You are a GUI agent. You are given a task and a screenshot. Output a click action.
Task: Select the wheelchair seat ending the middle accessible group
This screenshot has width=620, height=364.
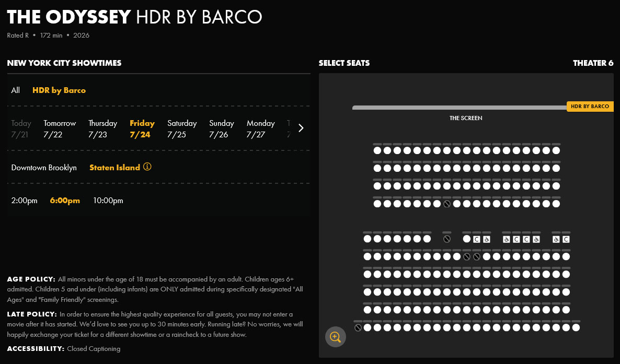tap(536, 239)
